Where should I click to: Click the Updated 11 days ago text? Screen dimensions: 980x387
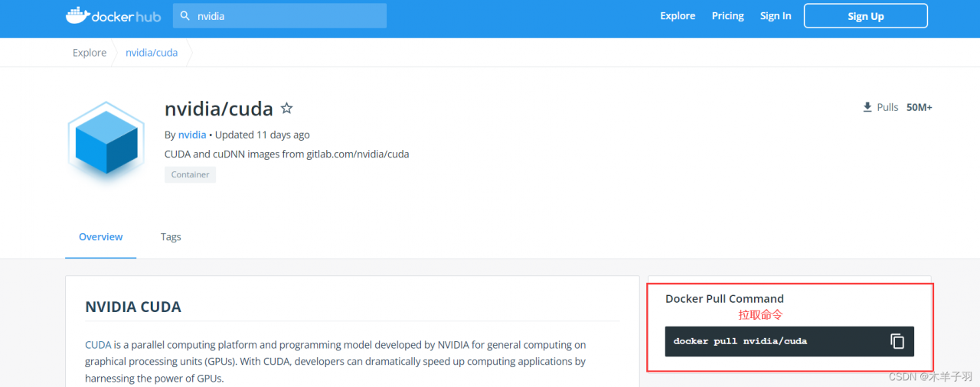pos(263,135)
